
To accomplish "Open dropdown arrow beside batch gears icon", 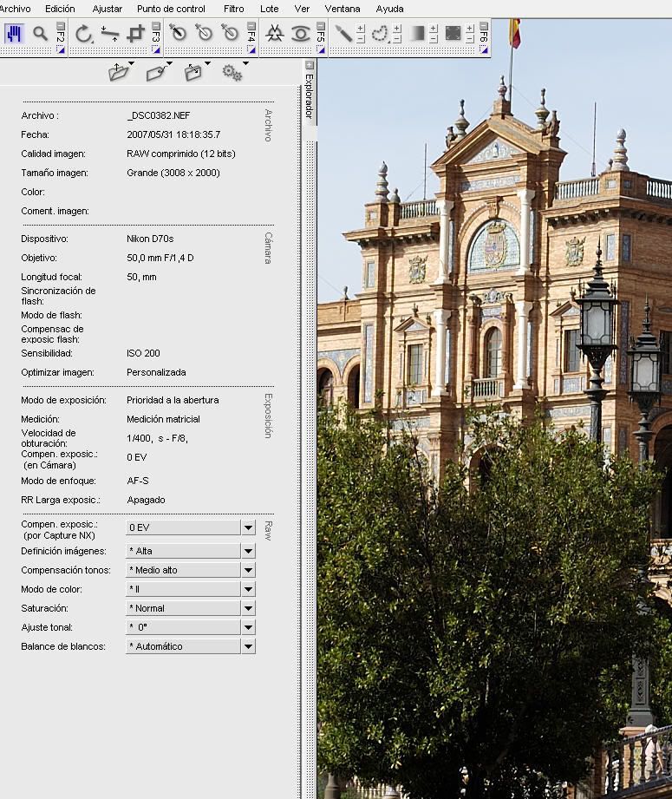I will pos(245,63).
